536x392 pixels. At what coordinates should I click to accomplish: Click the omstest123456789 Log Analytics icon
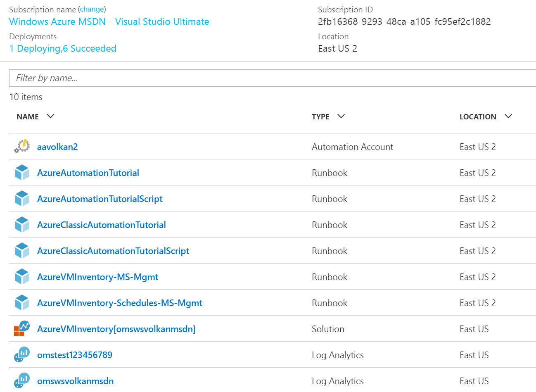tap(22, 354)
